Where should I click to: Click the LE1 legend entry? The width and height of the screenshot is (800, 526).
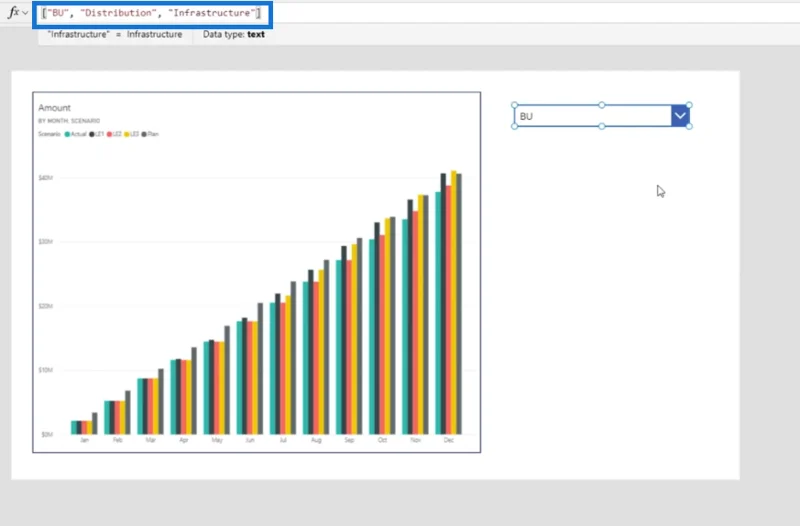[96, 134]
